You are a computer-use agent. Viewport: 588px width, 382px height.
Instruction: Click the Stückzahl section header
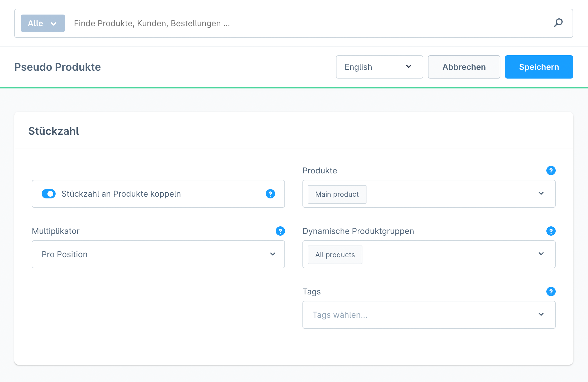[x=54, y=131]
